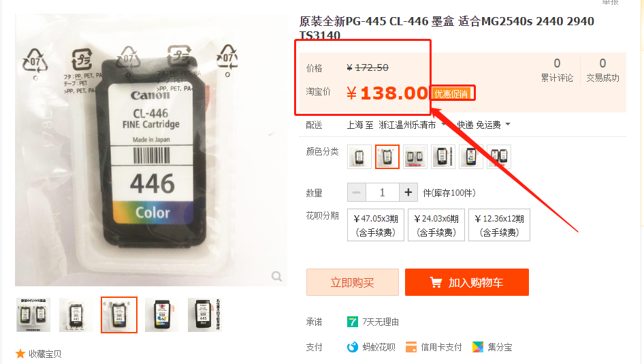Open the 交易成功 count tab
The width and height of the screenshot is (644, 364).
(602, 70)
